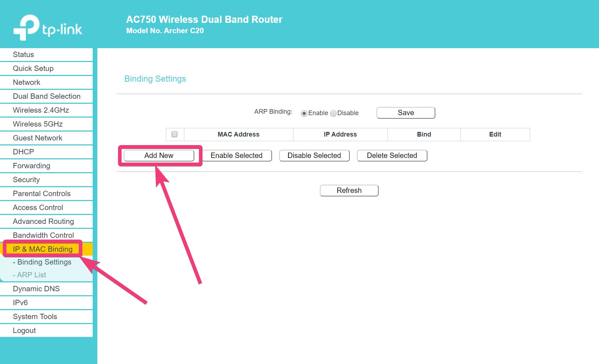
Task: Click Enable Selected button
Action: tap(236, 155)
